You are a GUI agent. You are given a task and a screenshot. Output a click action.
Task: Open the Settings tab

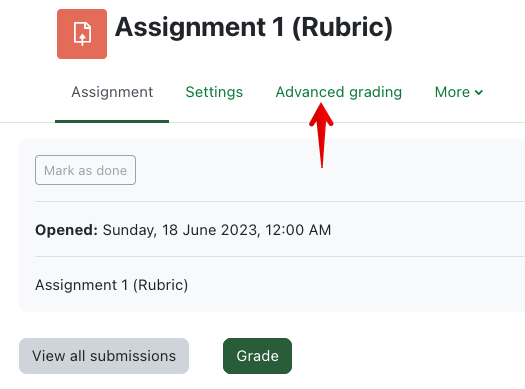[x=214, y=92]
